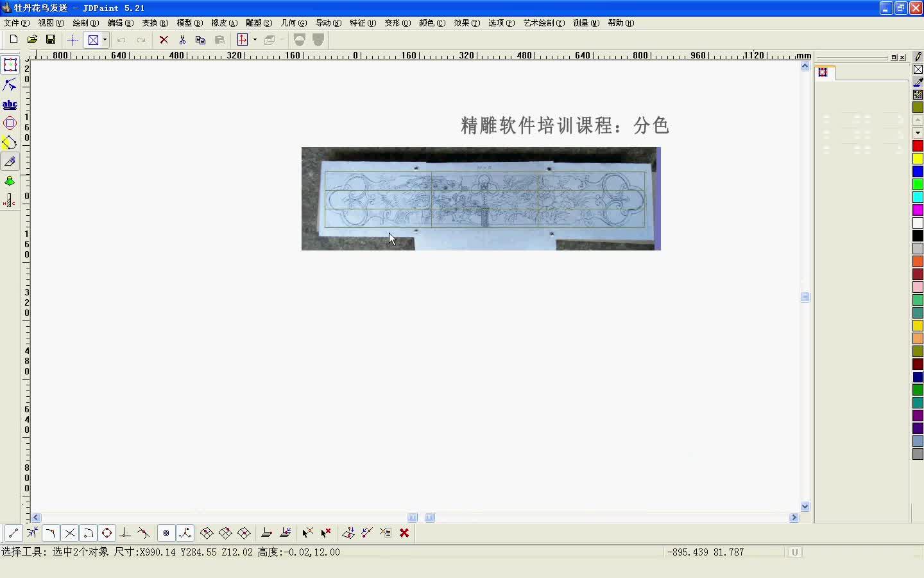Screen dimensions: 924x578
Task: Click the eyedropper icon in the color palette
Action: click(918, 82)
